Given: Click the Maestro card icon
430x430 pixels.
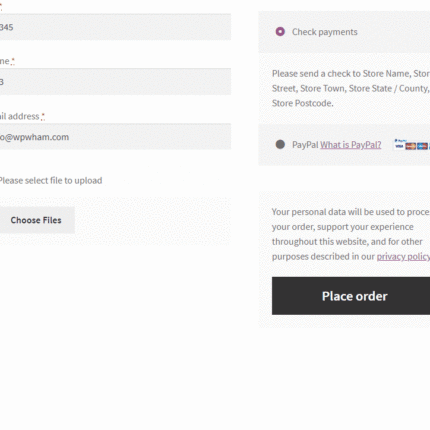Looking at the screenshot, I should point(422,146).
